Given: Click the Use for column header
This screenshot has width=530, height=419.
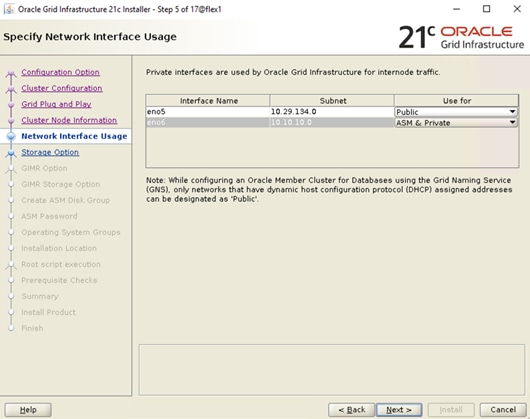Looking at the screenshot, I should pyautogui.click(x=456, y=101).
